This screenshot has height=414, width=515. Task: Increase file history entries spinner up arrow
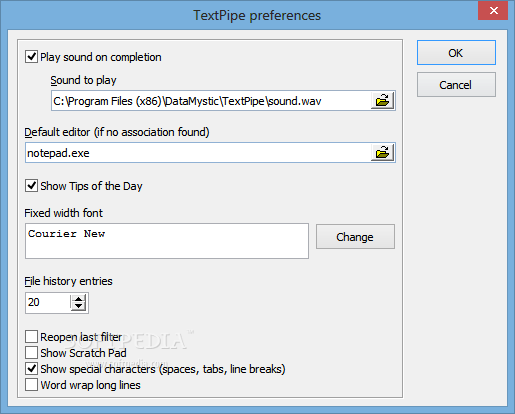pos(78,299)
